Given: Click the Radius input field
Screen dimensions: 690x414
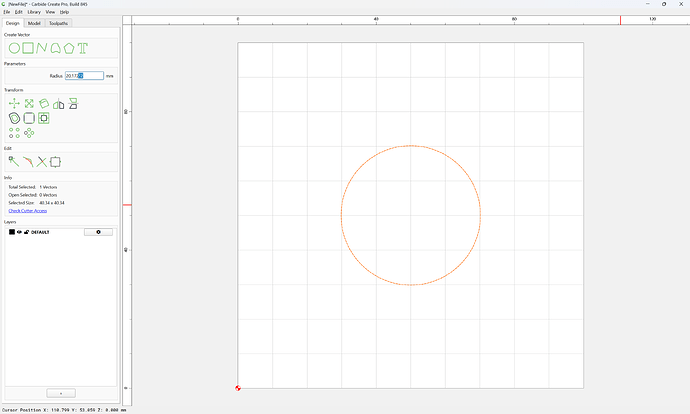Looking at the screenshot, I should 84,76.
